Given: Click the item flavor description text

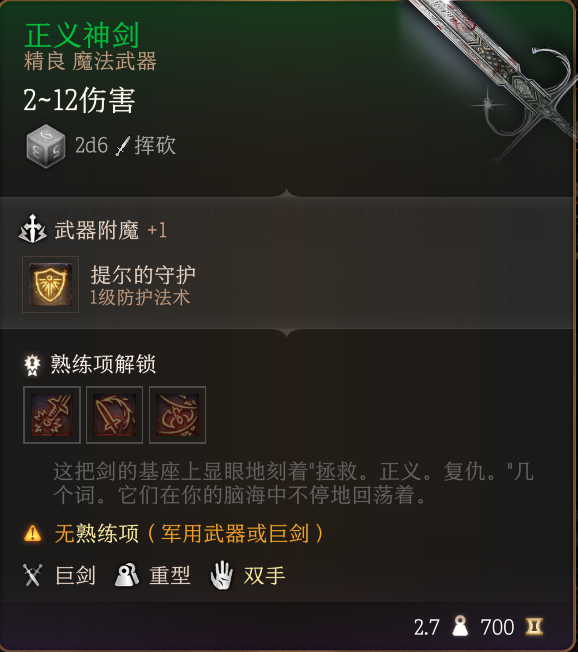Looking at the screenshot, I should pos(293,483).
